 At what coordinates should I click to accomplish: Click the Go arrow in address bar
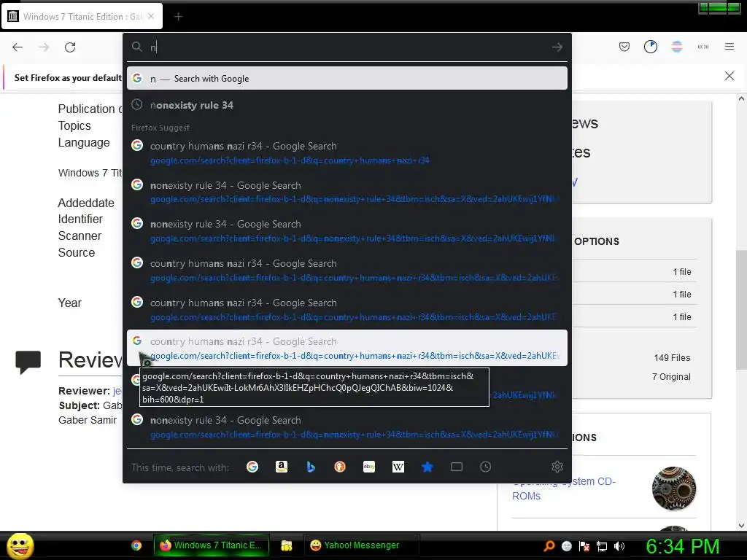pyautogui.click(x=557, y=47)
